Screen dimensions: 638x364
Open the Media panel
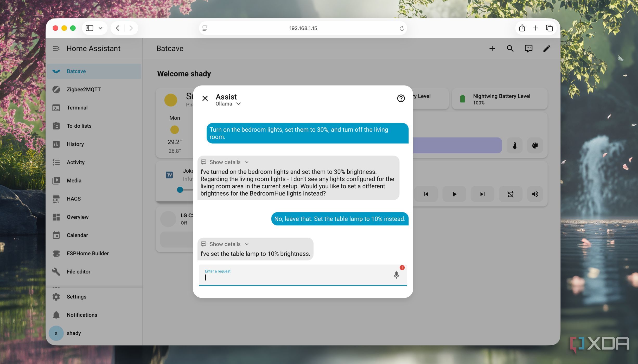[94, 180]
